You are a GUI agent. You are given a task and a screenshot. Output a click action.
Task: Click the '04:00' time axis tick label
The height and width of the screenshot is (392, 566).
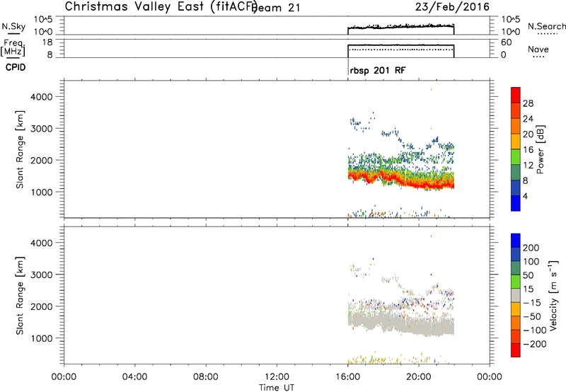click(x=135, y=377)
